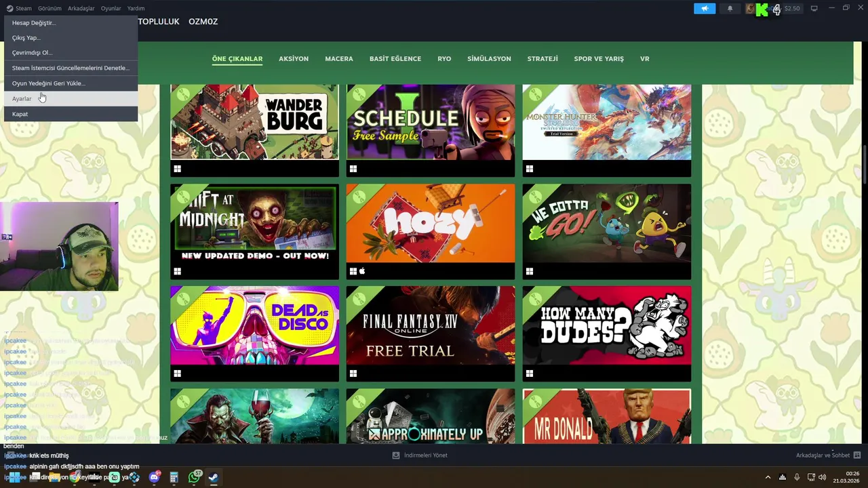868x488 pixels.
Task: Open the RYO category tab
Action: tap(444, 59)
